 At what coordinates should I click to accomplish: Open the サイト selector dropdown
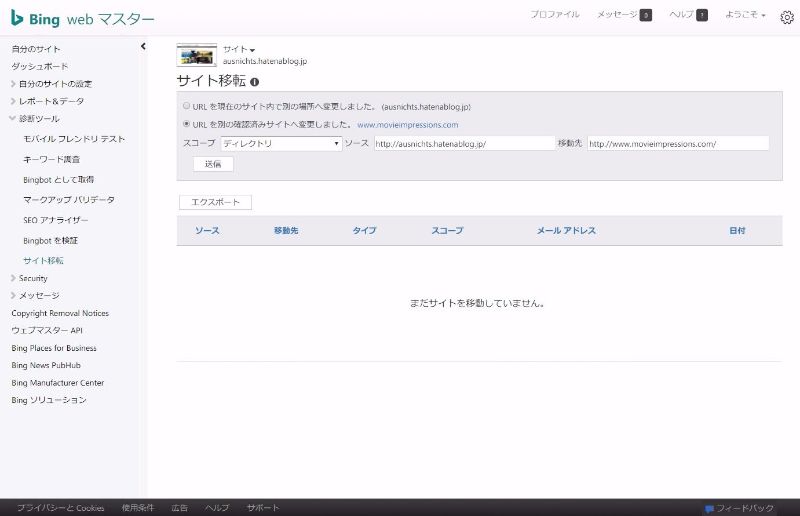click(239, 50)
